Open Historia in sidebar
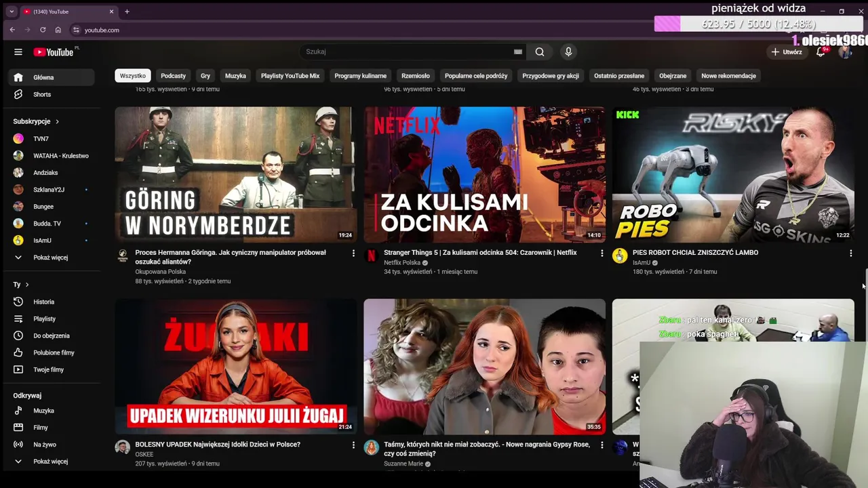This screenshot has width=868, height=488. (x=51, y=302)
